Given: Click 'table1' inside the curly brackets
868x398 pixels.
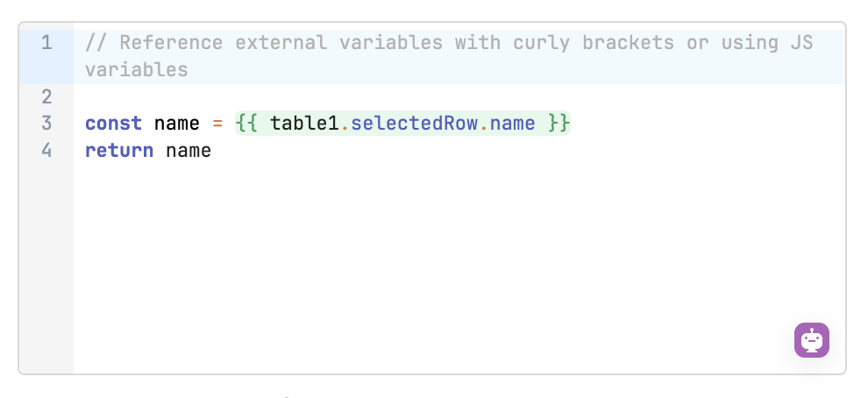Looking at the screenshot, I should pos(304,123).
